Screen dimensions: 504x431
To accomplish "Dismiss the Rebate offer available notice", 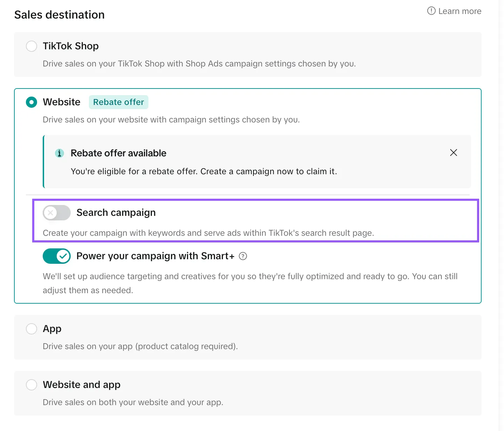I will (x=454, y=153).
